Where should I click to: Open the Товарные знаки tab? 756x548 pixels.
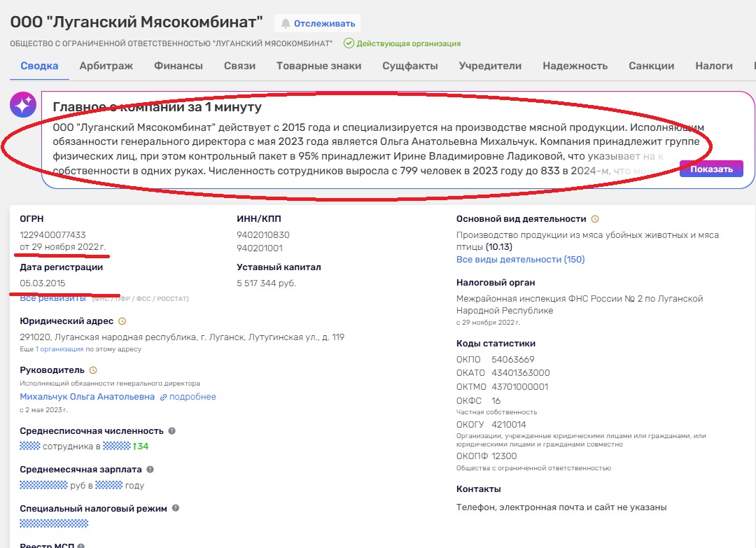point(318,66)
